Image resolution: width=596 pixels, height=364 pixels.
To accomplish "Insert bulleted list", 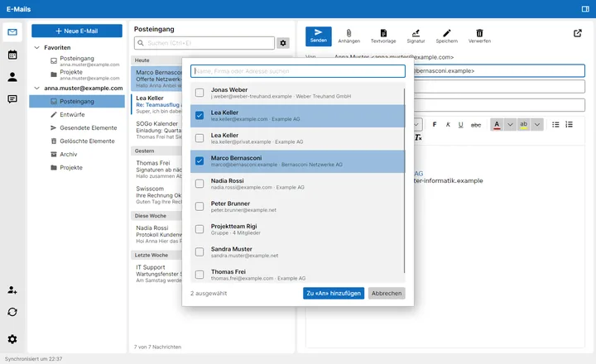I will [555, 124].
